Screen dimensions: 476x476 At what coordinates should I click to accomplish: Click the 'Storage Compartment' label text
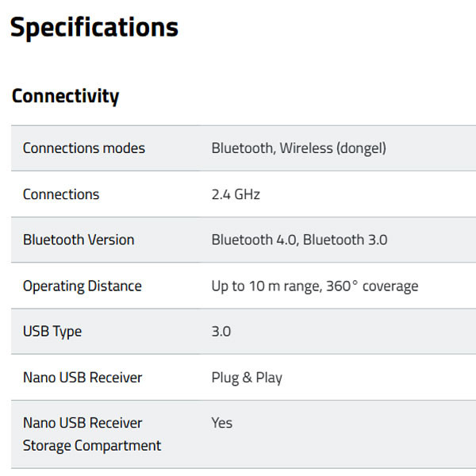point(92,446)
